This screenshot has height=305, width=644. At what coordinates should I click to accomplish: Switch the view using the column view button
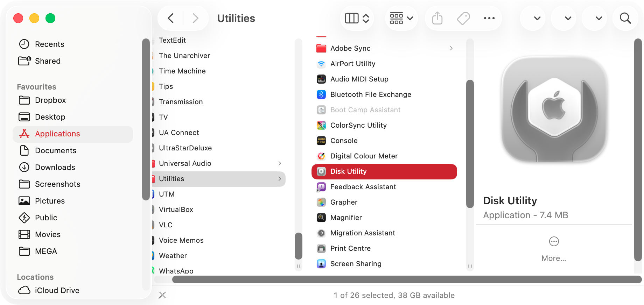point(357,18)
